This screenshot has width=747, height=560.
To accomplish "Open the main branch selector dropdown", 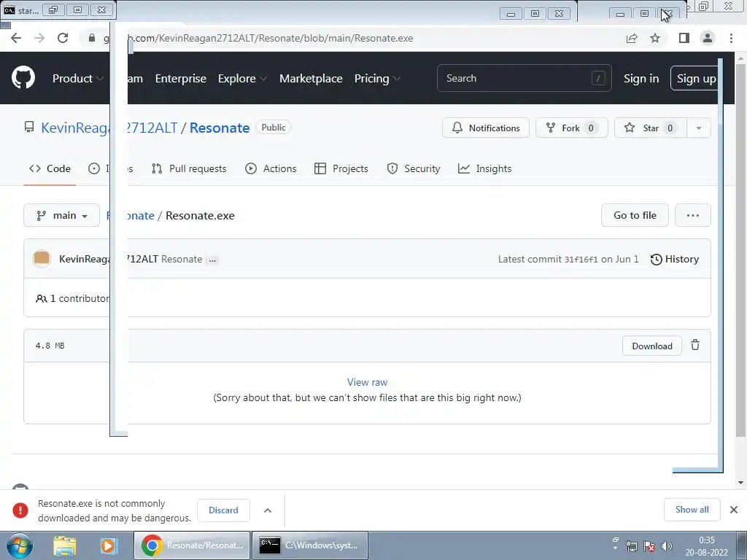I will (61, 215).
